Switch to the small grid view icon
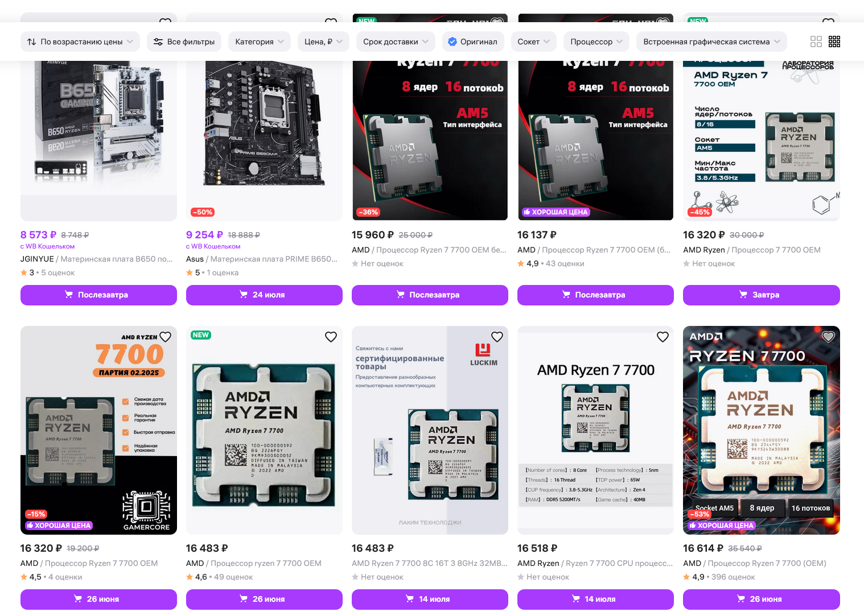The image size is (864, 616). coord(816,42)
